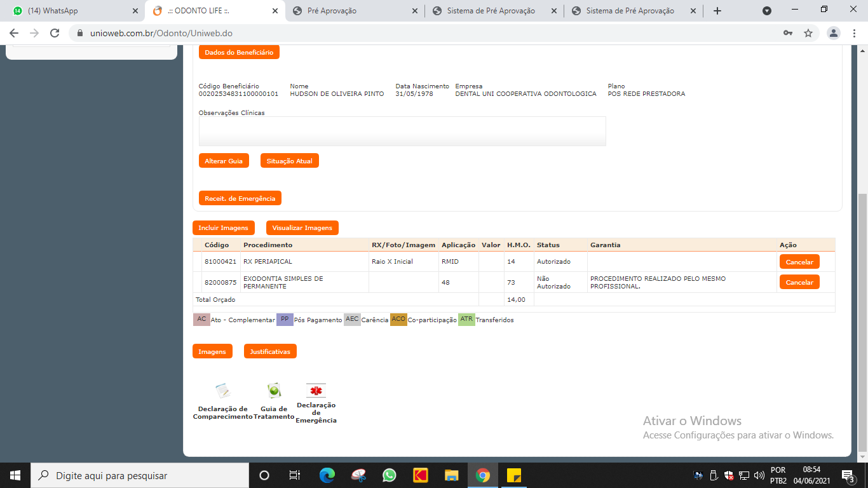868x488 pixels.
Task: Click the Incluir Imagens button
Action: click(x=223, y=227)
